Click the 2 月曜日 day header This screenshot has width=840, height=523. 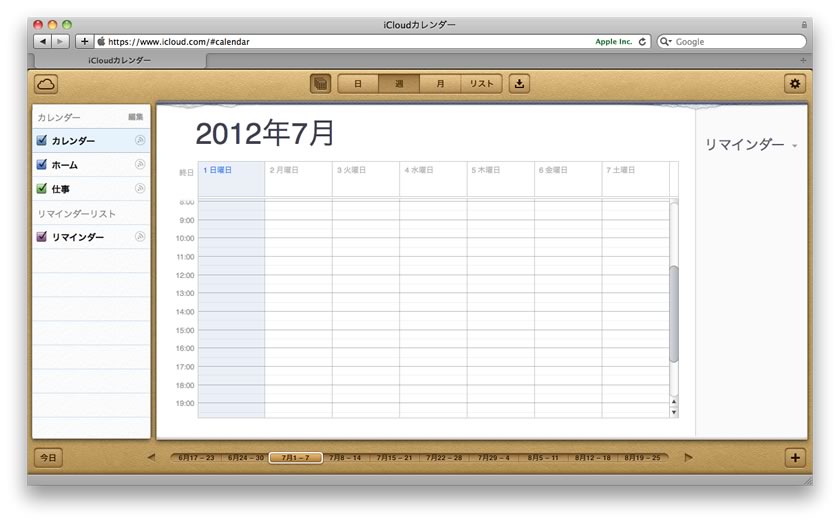(284, 170)
